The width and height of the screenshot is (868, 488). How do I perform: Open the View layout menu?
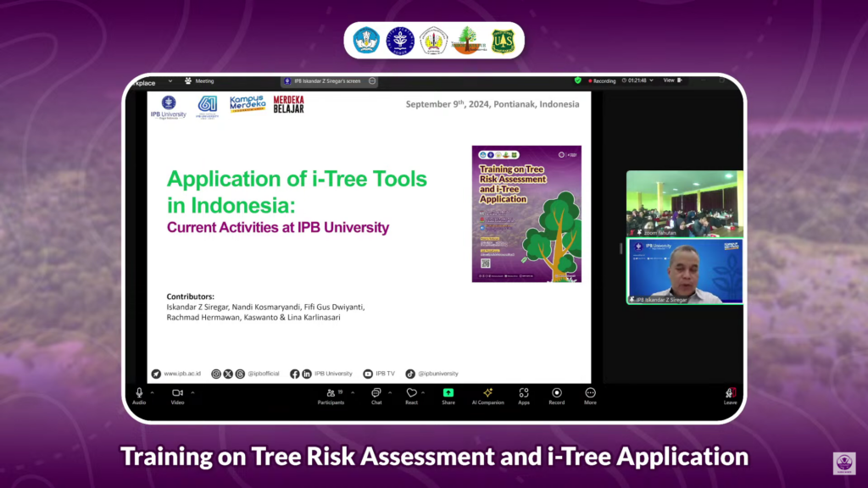[672, 80]
